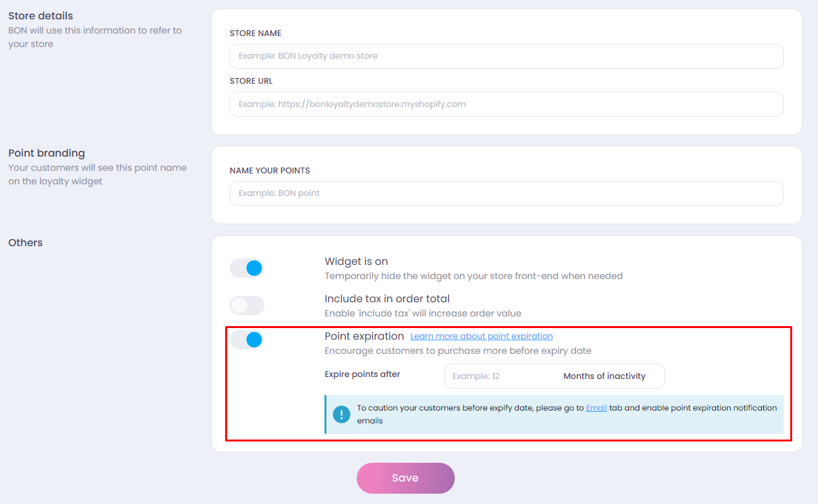Focus the Store URL input field
This screenshot has height=504, width=818.
506,104
